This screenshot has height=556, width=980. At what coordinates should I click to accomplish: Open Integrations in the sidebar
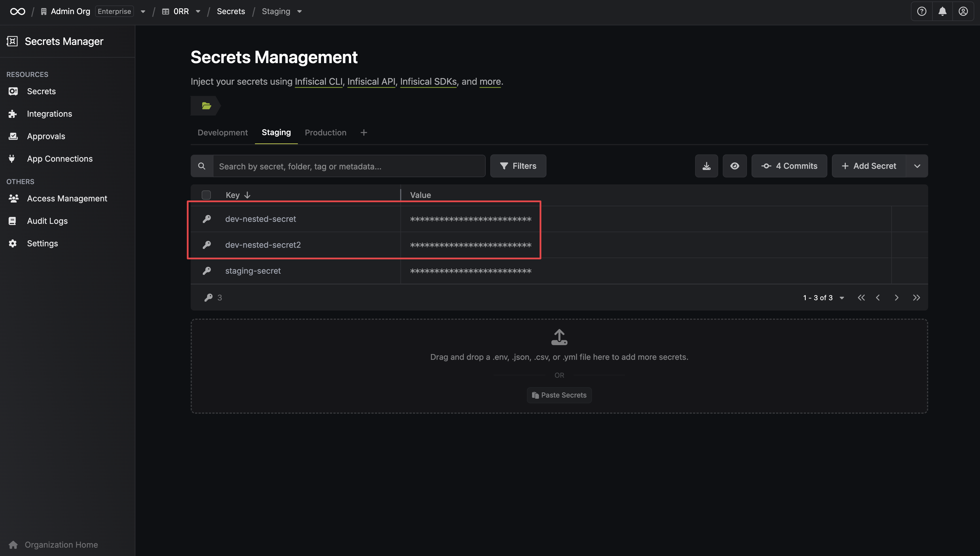pyautogui.click(x=49, y=114)
